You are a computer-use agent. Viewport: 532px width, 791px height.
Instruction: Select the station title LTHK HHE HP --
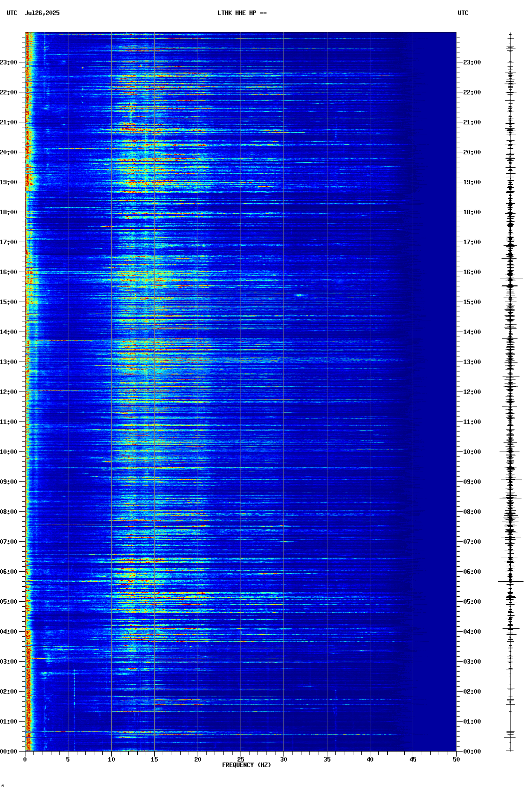click(x=242, y=13)
